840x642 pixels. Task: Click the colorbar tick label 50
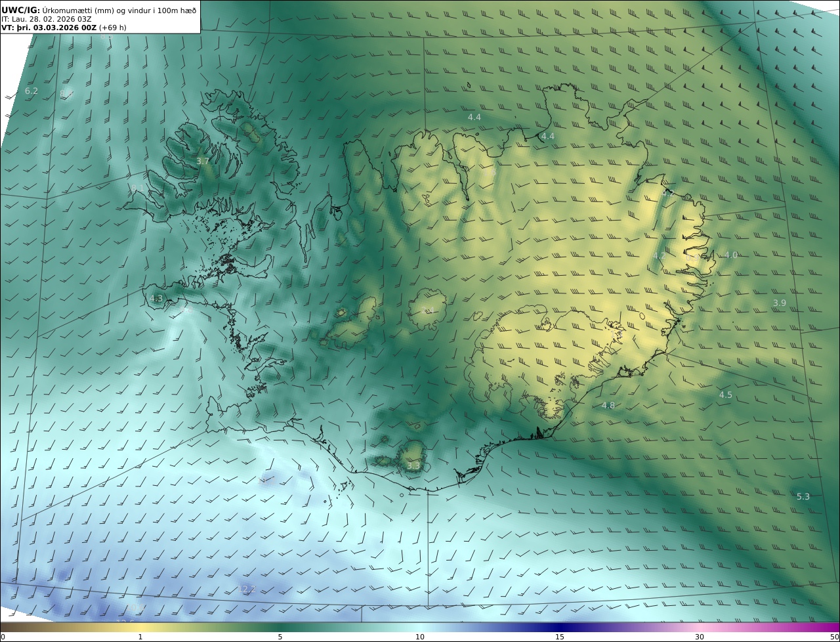point(835,637)
